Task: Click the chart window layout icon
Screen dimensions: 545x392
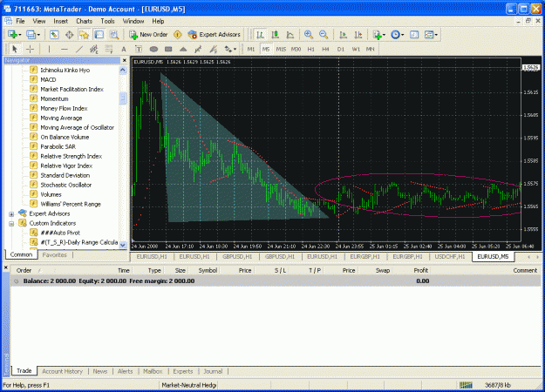Action: pos(414,34)
